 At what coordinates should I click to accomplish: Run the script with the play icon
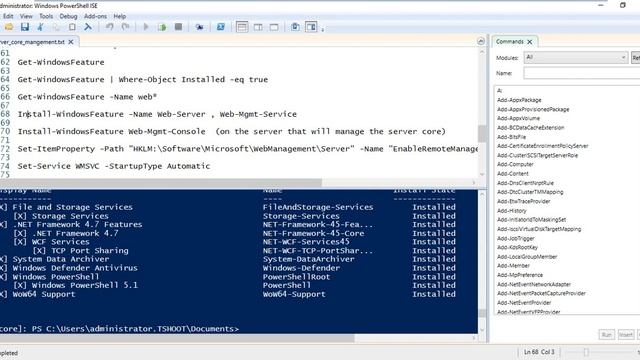click(146, 27)
